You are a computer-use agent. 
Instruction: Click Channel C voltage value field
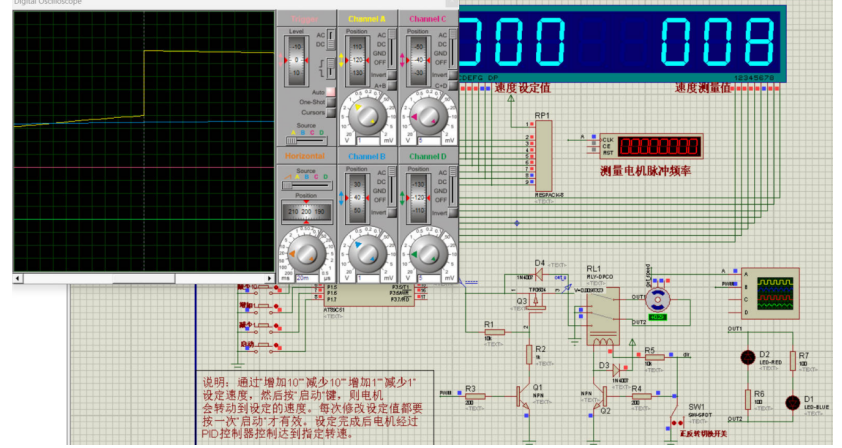coord(429,141)
